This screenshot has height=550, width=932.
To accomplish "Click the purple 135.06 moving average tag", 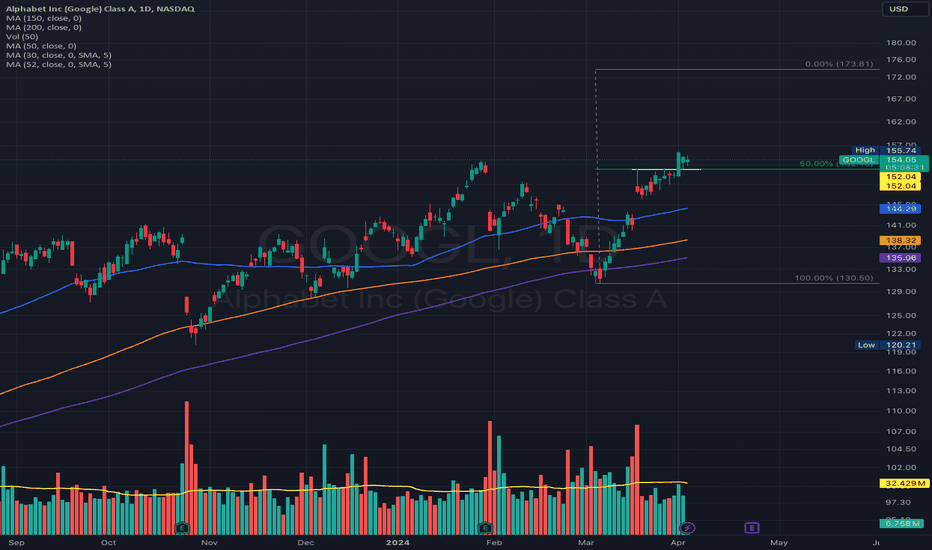I will [x=900, y=257].
